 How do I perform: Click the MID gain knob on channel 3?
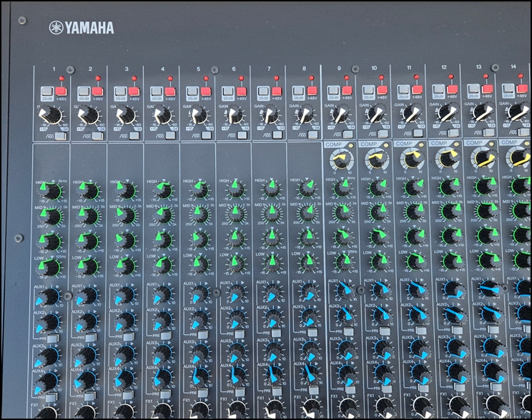125,240
